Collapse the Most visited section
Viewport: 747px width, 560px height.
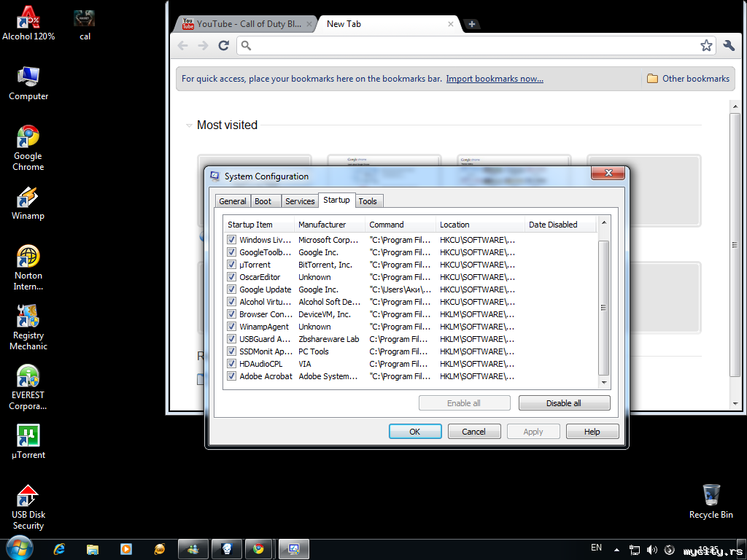click(x=189, y=125)
